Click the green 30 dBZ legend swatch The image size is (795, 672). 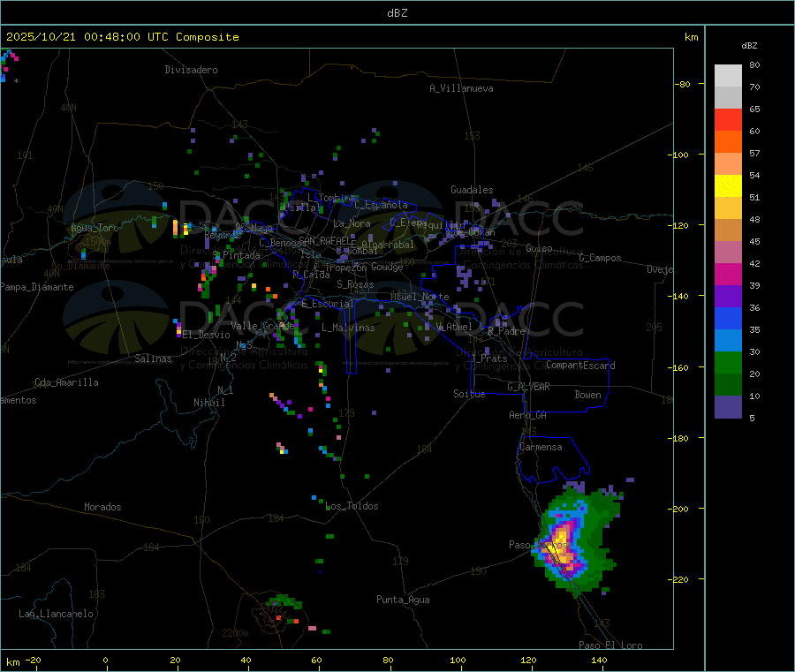point(728,362)
